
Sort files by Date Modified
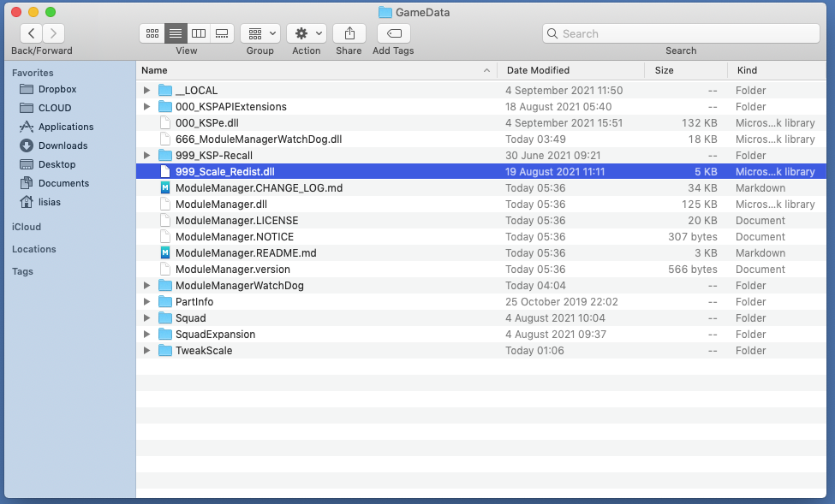tap(571, 70)
